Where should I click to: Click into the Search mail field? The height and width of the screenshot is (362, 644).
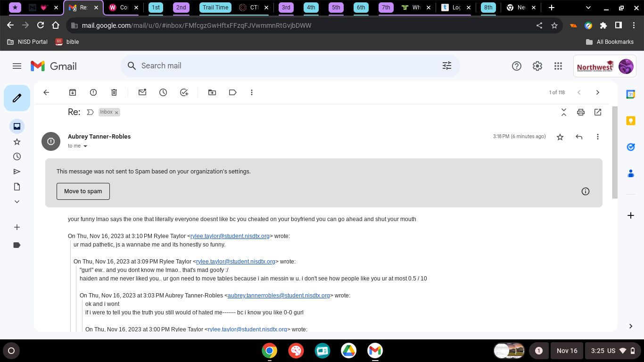pos(283,66)
